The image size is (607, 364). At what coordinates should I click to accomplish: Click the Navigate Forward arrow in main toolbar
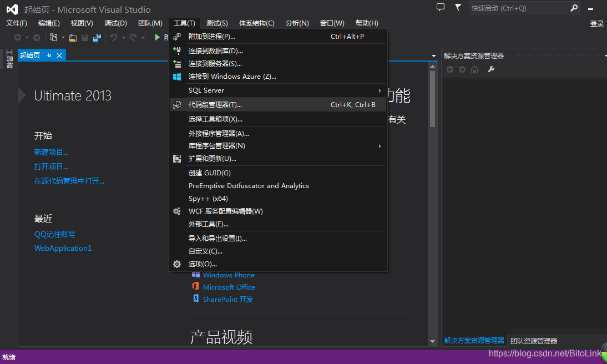click(37, 37)
